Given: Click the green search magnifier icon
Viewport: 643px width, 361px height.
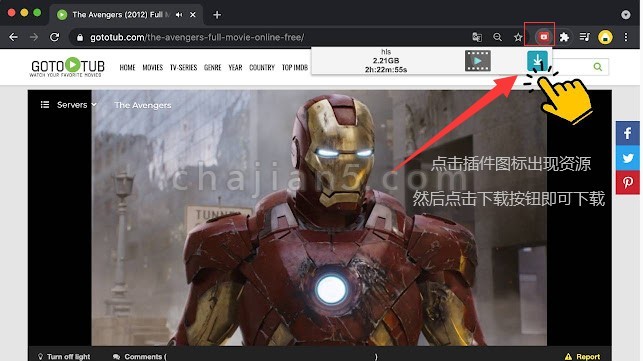Looking at the screenshot, I should pos(598,67).
